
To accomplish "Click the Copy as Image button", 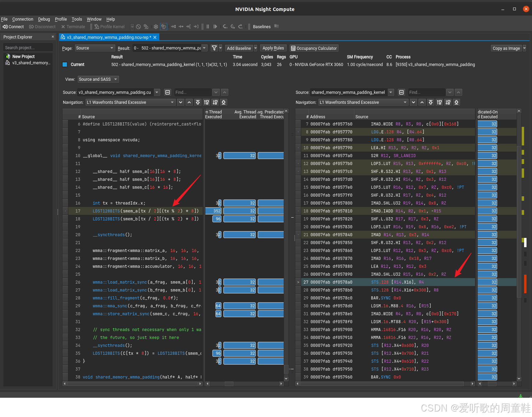I will click(506, 48).
